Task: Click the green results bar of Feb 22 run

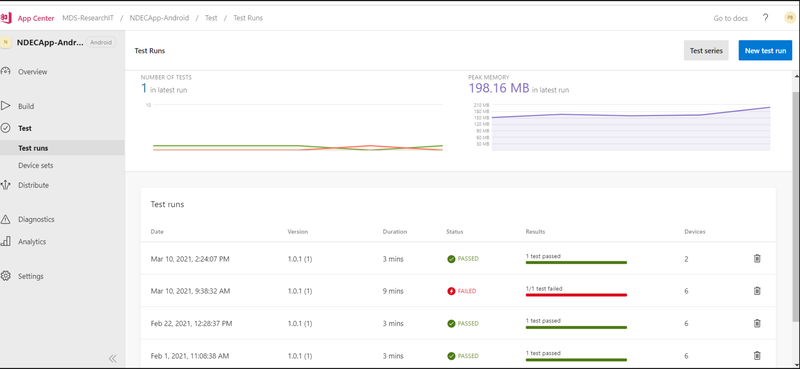Action: pos(576,327)
